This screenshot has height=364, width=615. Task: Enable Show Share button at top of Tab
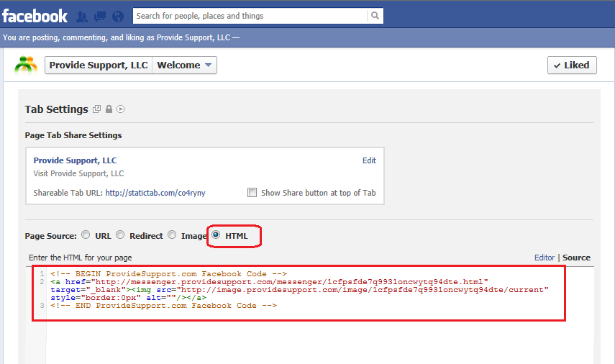[252, 193]
